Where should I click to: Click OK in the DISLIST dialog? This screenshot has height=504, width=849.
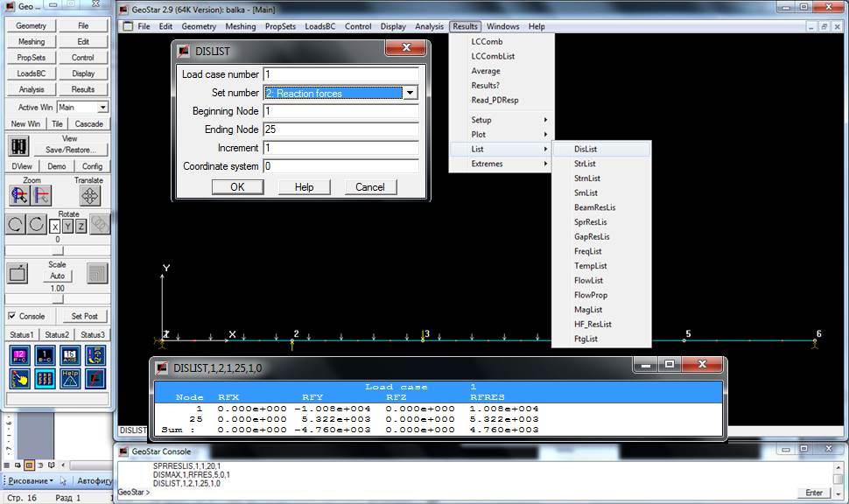238,186
